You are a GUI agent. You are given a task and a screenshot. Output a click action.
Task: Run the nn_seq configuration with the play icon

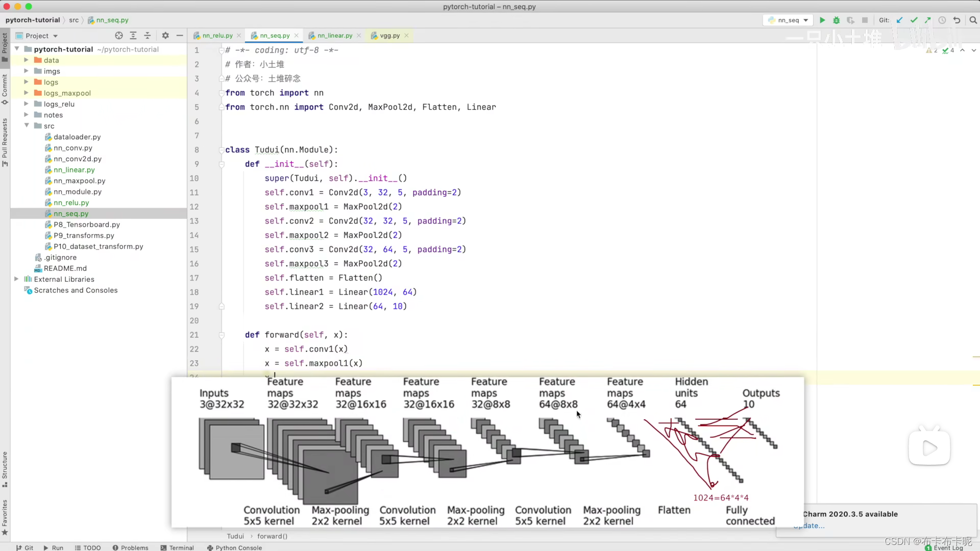[x=822, y=20]
